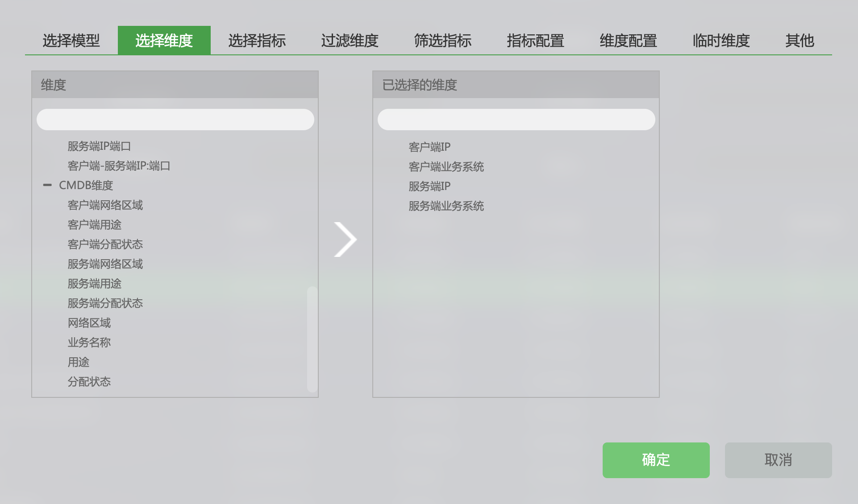The image size is (858, 504).
Task: Choose 服务端分配状态 in the tree
Action: [x=105, y=303]
